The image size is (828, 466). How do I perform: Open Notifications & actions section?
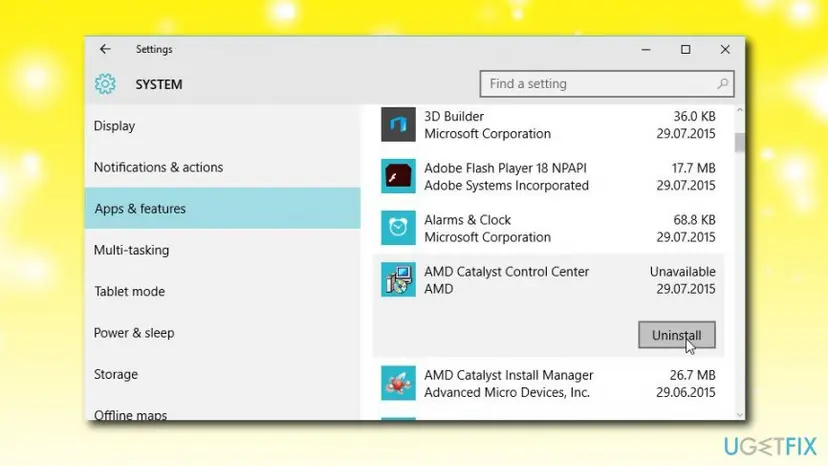(x=222, y=167)
